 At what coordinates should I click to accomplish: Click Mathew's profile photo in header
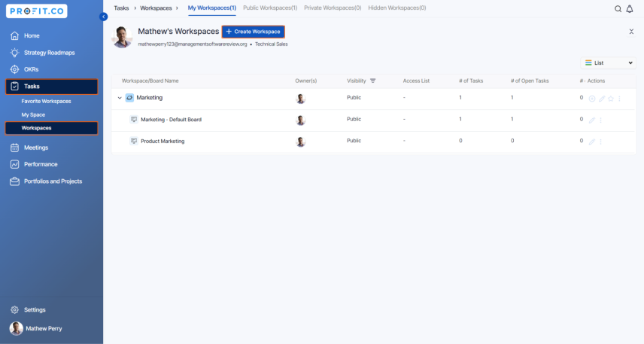[122, 37]
